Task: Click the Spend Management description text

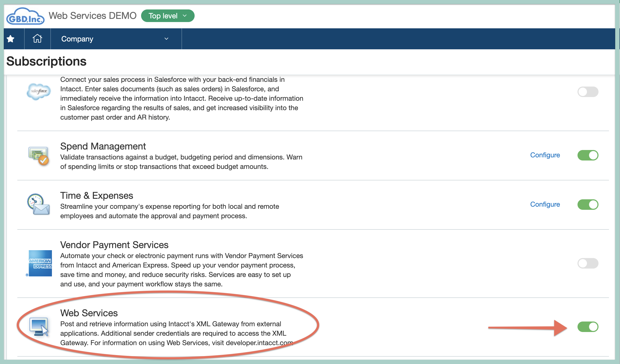Action: 181,162
